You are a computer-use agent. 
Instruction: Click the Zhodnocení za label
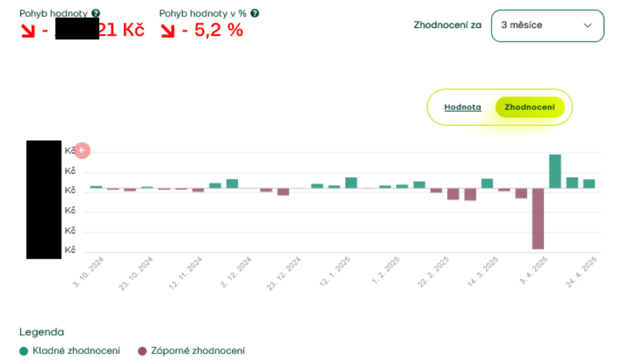tap(448, 25)
